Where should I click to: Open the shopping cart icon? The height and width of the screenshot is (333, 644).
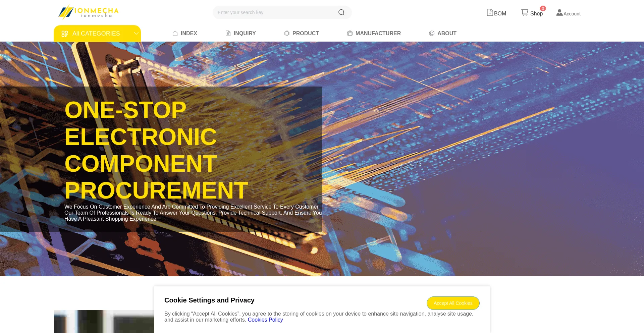tap(525, 12)
